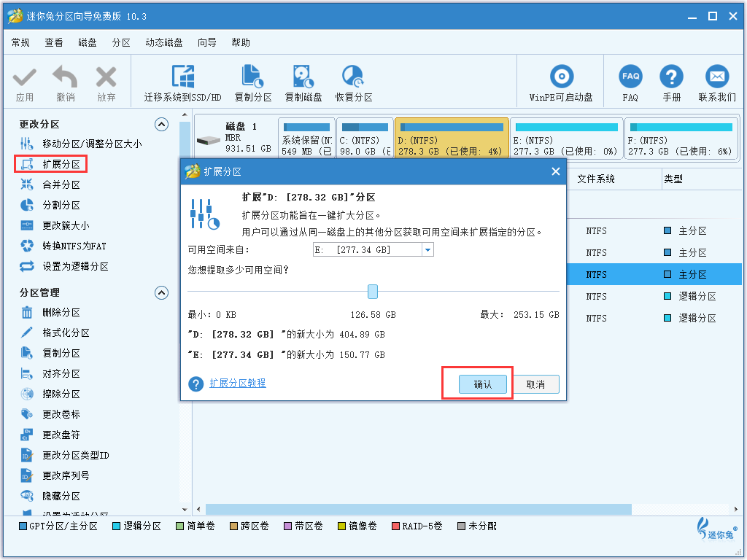Screen dimensions: 747x560
Task: Select the F: (NTFS) partition block
Action: click(x=681, y=139)
